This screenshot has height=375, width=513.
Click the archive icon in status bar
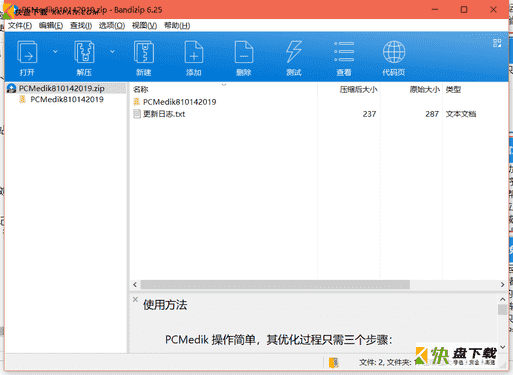[x=334, y=362]
